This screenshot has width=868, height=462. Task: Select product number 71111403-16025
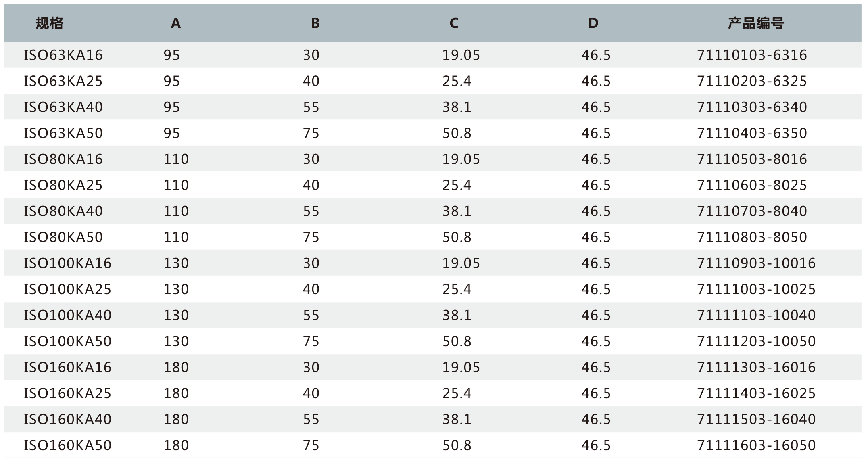pos(756,393)
